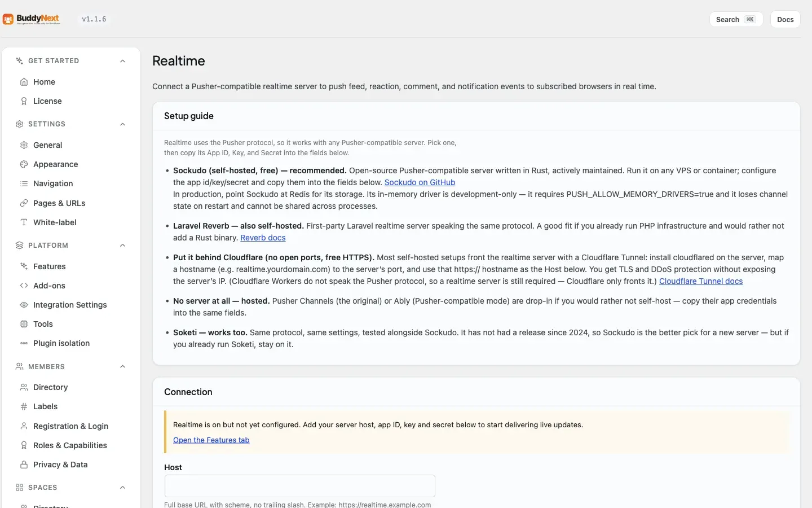This screenshot has width=812, height=508.
Task: Open Registration & Login settings
Action: (71, 426)
